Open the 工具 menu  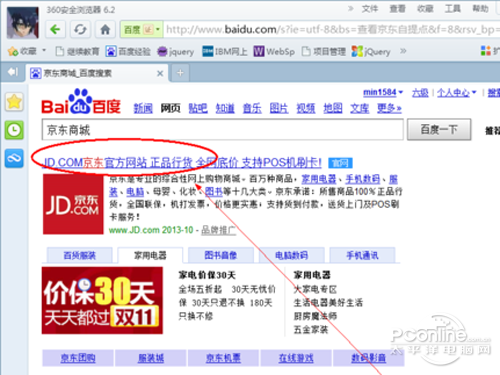click(452, 9)
